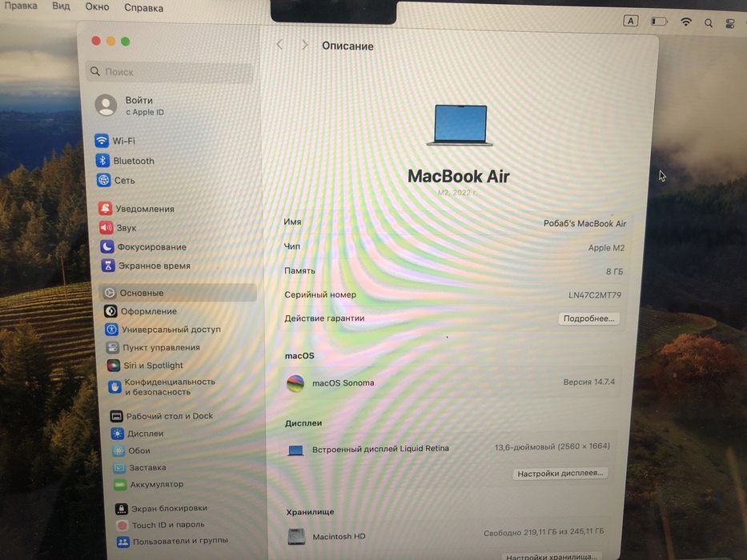Click battery status in menu bar

pyautogui.click(x=660, y=22)
